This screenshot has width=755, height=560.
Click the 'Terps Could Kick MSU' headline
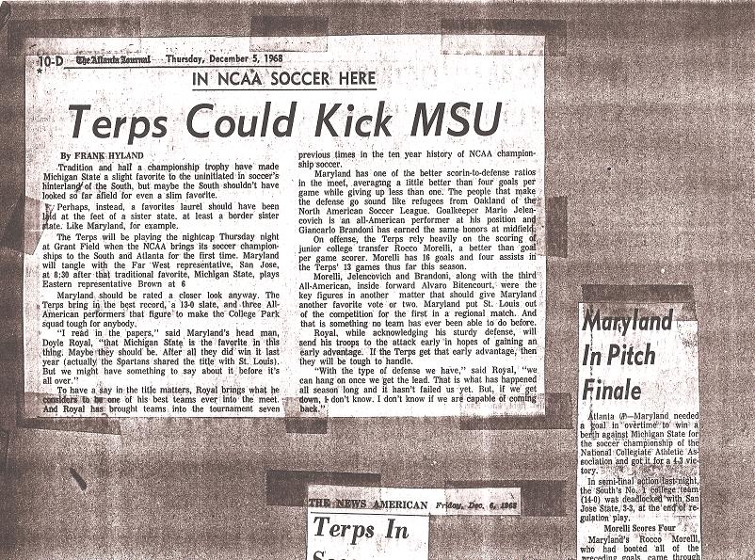(285, 120)
